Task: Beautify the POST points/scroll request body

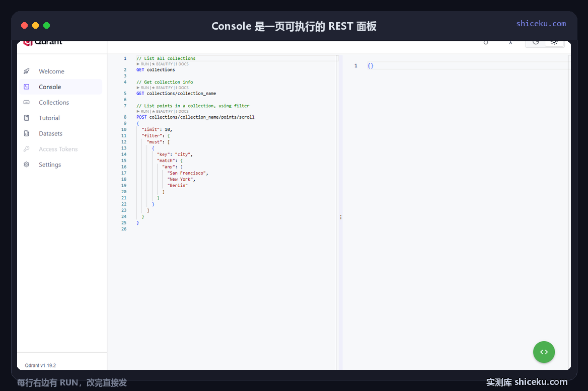Action: (x=163, y=111)
